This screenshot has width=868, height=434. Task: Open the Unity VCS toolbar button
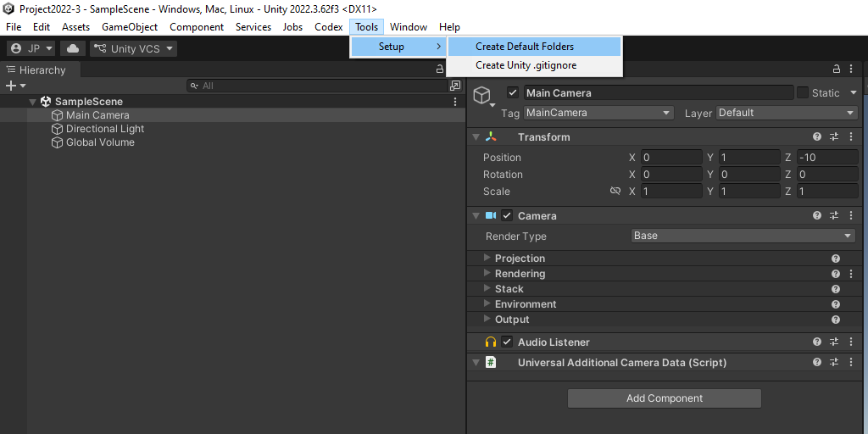pyautogui.click(x=133, y=49)
